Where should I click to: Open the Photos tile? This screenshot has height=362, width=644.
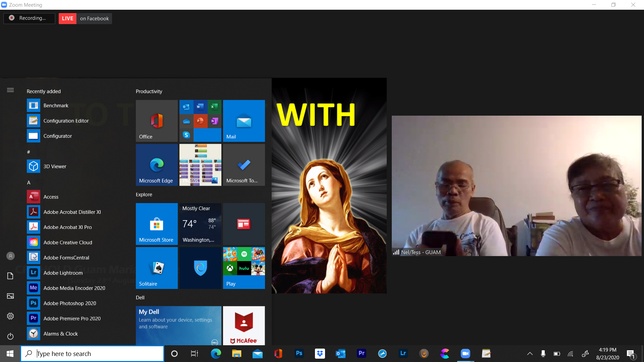click(200, 165)
